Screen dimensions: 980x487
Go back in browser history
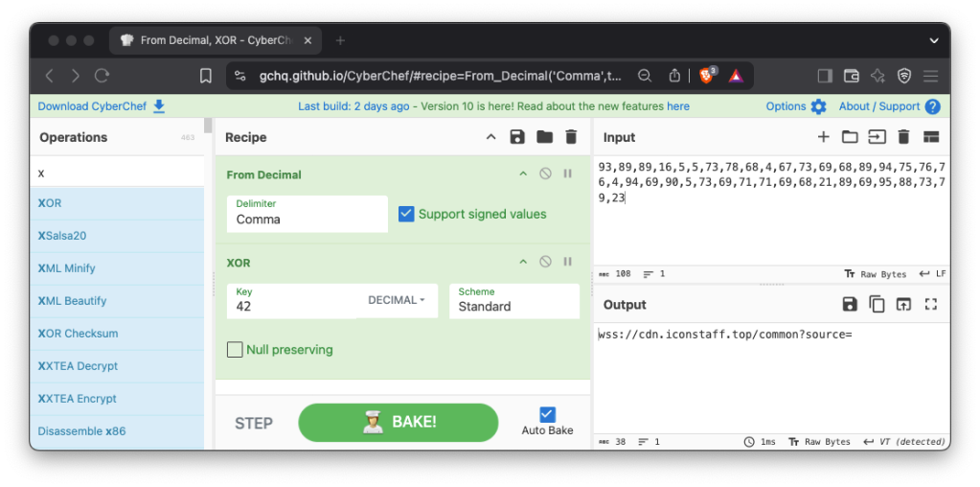tap(50, 77)
